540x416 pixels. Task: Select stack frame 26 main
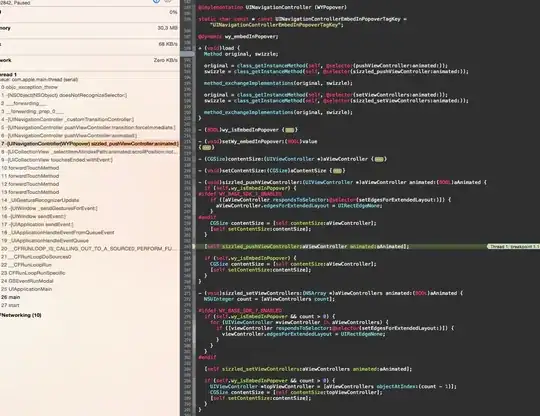11,297
